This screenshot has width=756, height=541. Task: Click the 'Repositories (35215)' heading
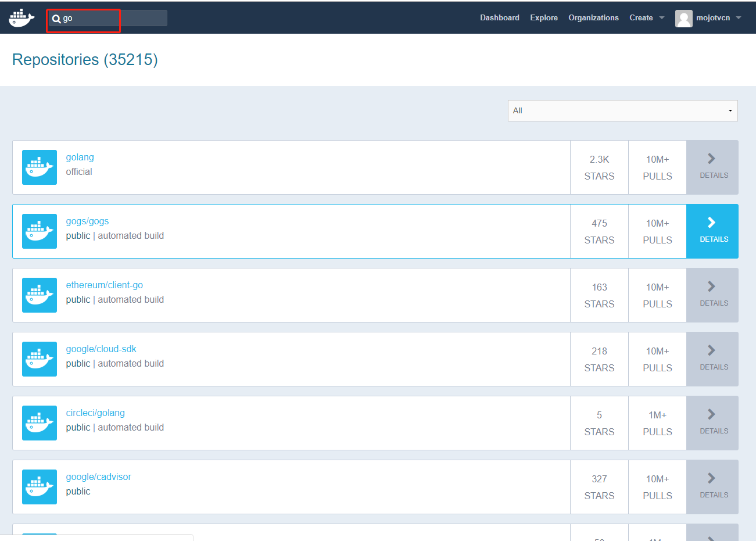(85, 60)
